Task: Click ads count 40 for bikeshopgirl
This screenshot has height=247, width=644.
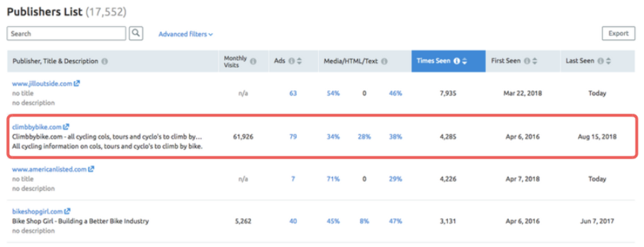Action: coord(293,221)
